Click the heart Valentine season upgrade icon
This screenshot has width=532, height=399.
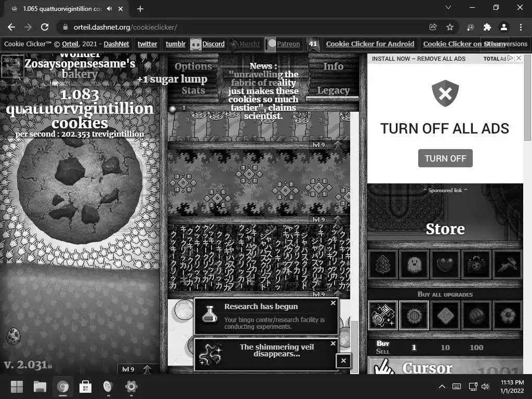click(x=445, y=264)
